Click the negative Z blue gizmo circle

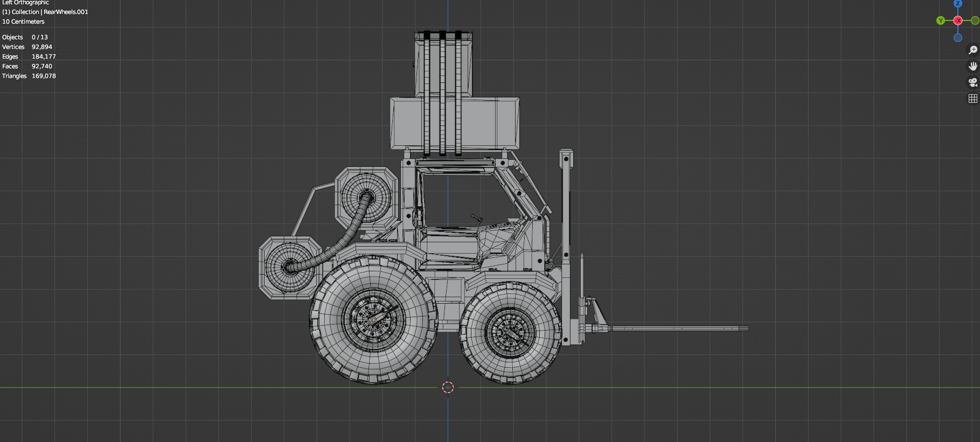coord(958,38)
